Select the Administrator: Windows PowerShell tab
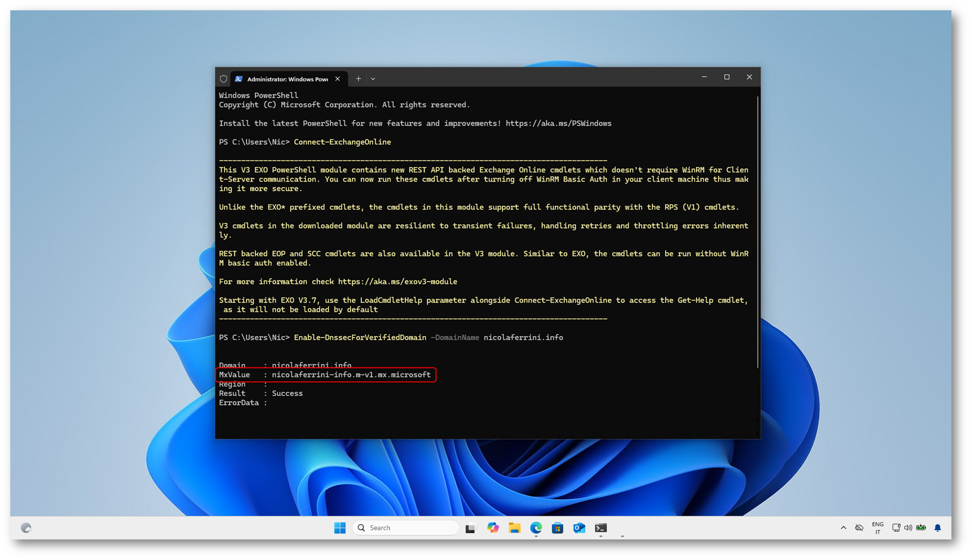Image resolution: width=972 pixels, height=560 pixels. (x=287, y=79)
